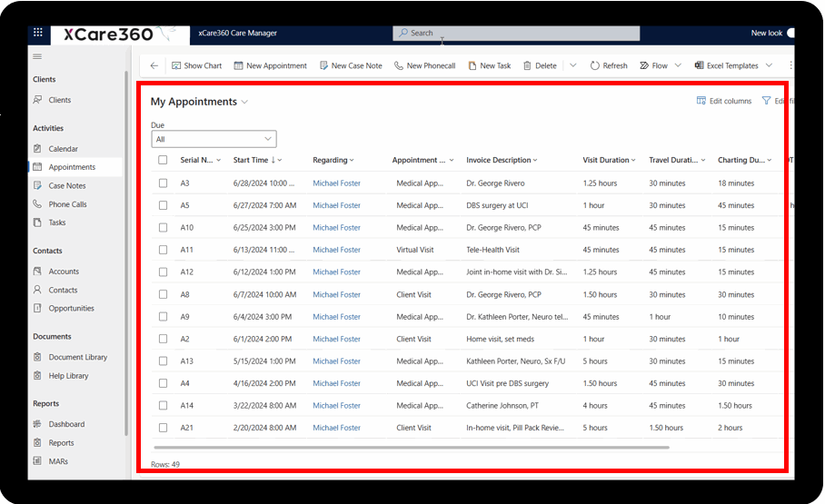The height and width of the screenshot is (504, 825).
Task: Click the Clients sidebar icon
Action: [37, 99]
